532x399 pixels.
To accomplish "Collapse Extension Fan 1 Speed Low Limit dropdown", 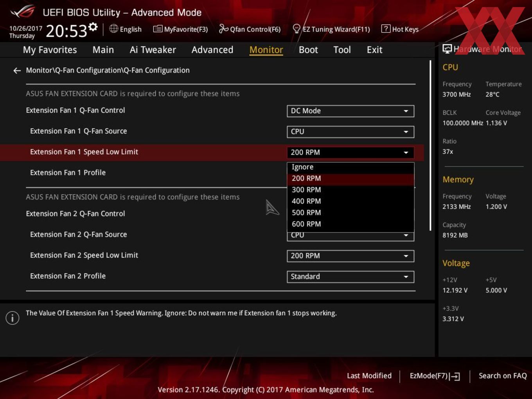I will pyautogui.click(x=350, y=153).
